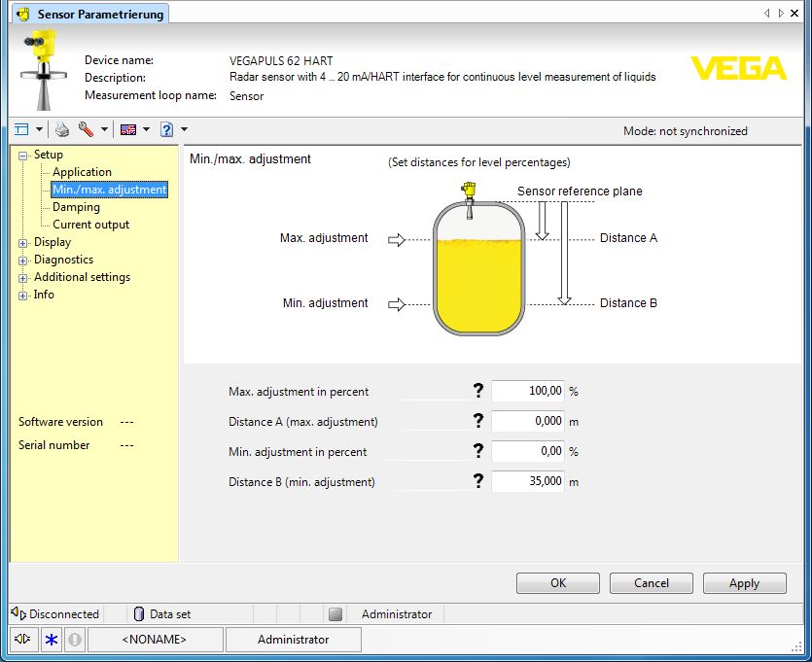Click the Distance A diagram label
812x662 pixels.
point(628,238)
